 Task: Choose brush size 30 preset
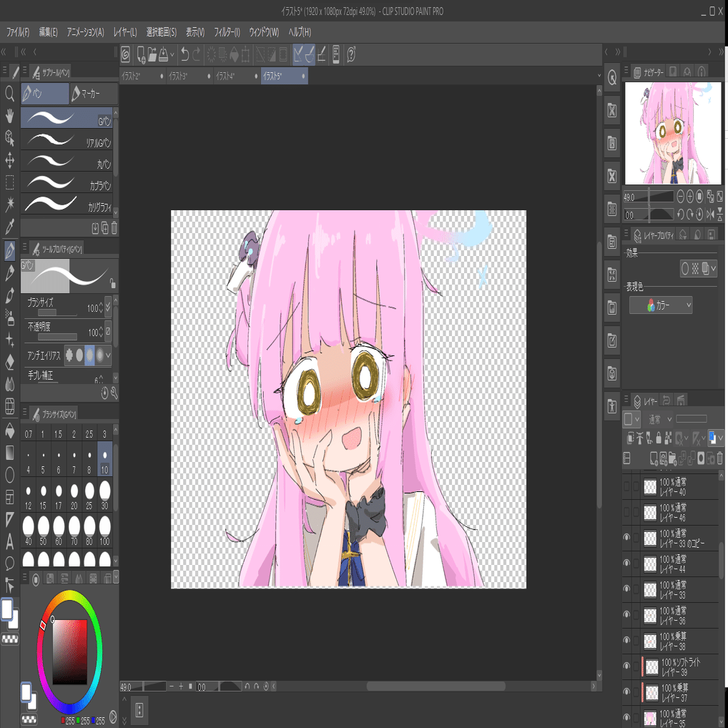(x=105, y=495)
